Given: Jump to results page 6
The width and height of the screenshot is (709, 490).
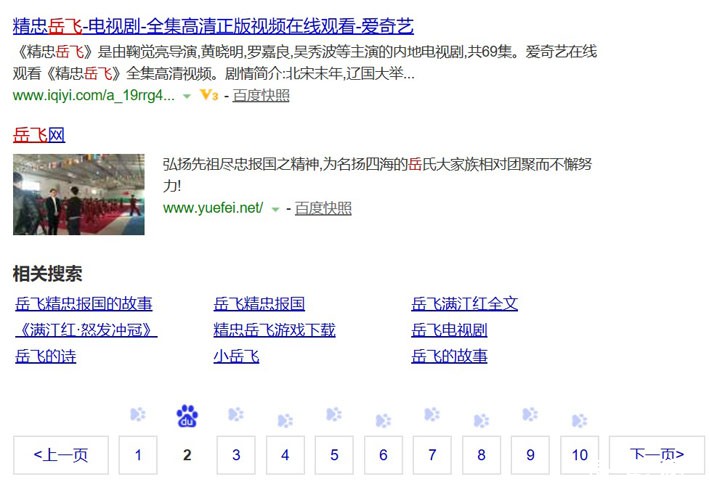Looking at the screenshot, I should [383, 455].
